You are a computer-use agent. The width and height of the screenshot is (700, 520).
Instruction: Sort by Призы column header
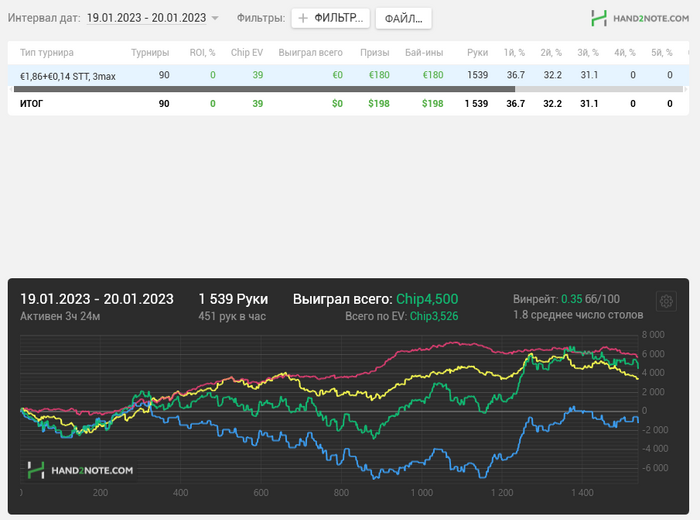pyautogui.click(x=375, y=53)
